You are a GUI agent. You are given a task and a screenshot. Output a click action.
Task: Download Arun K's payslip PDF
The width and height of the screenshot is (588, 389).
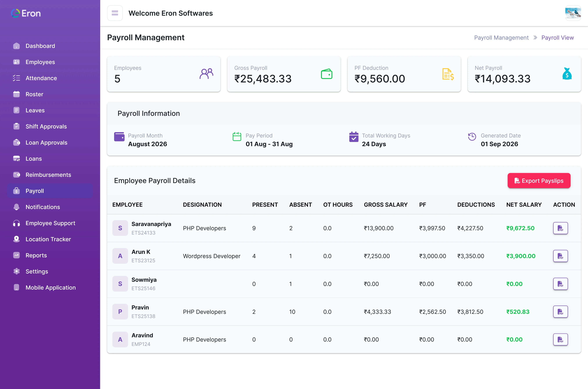pos(560,256)
